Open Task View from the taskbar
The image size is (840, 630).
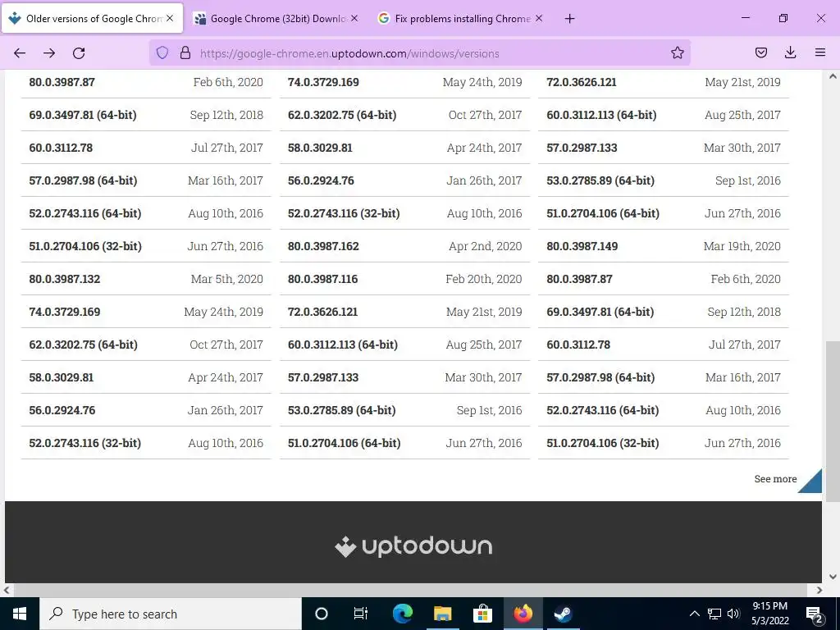(361, 614)
